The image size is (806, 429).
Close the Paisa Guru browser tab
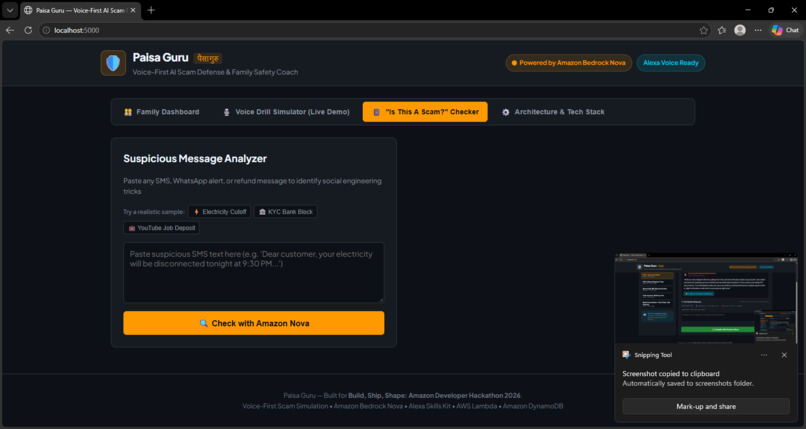click(133, 10)
